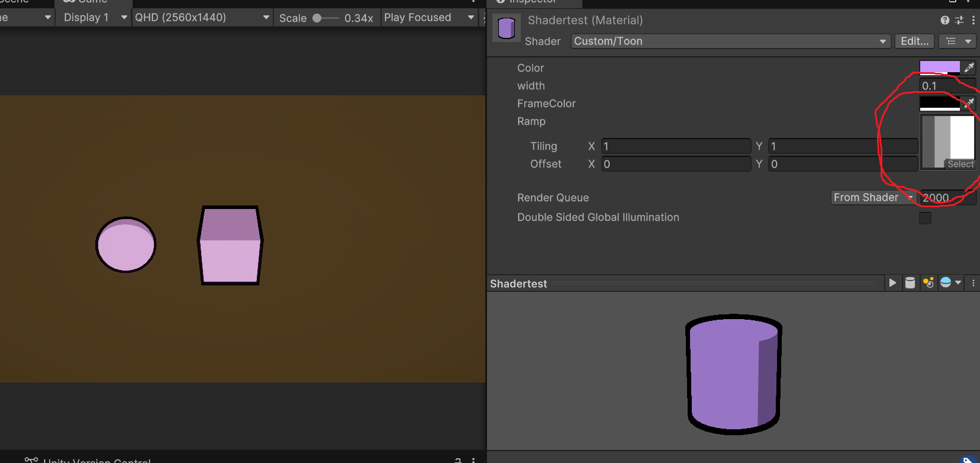Open the Render Queue From Shader dropdown
This screenshot has width=980, height=463.
(873, 197)
